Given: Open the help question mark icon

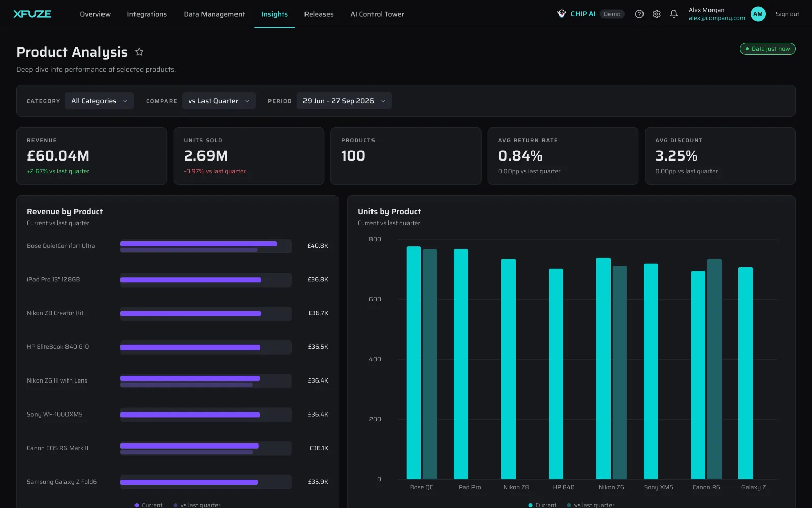Looking at the screenshot, I should click(x=639, y=14).
